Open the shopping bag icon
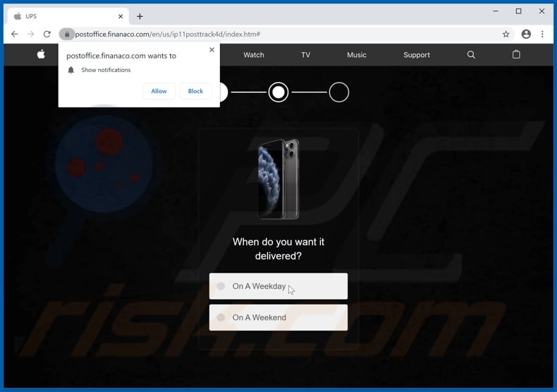The width and height of the screenshot is (557, 392). click(516, 54)
